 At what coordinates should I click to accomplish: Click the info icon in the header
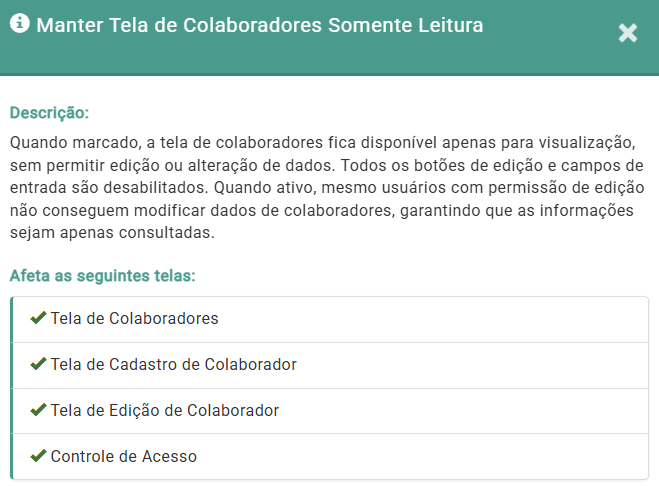coord(19,24)
